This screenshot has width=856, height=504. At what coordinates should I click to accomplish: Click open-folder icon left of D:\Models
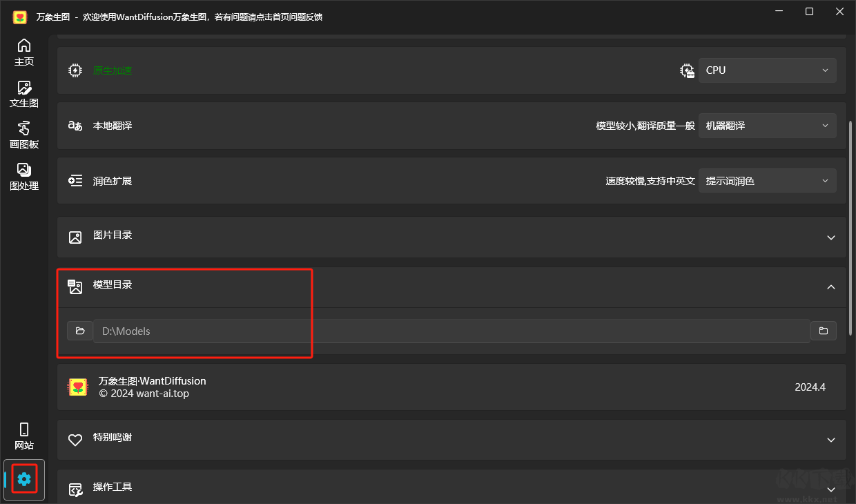tap(80, 331)
